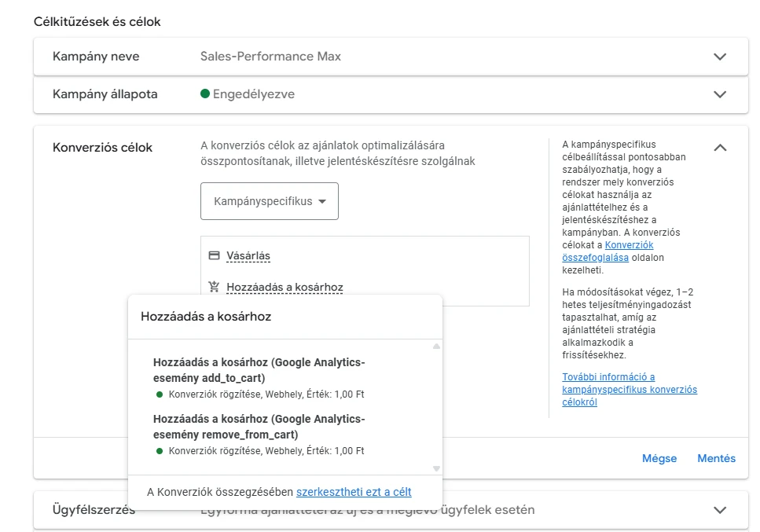Expand the Kampány neve section chevron
Image resolution: width=760 pixels, height=532 pixels.
point(720,57)
